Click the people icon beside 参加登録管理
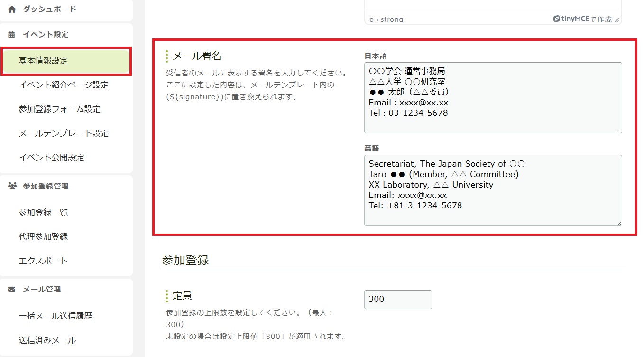This screenshot has width=644, height=357. 12,186
